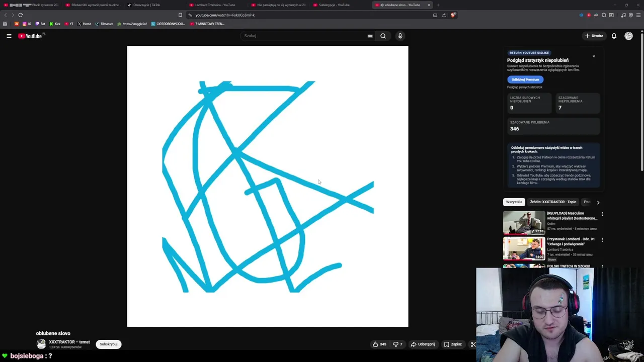Open Podgląd pełnych statystyk link
The image size is (644, 362).
(x=525, y=87)
